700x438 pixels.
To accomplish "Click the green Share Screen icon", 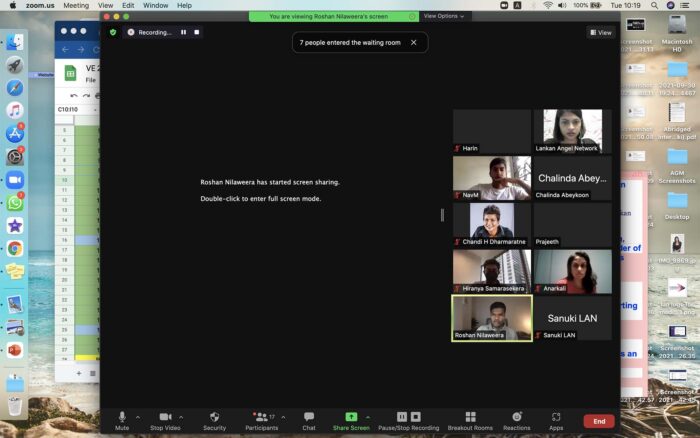I will tap(351, 416).
